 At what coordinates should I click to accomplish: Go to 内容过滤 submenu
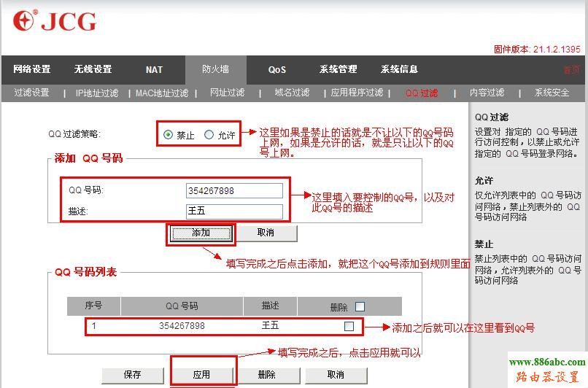[487, 93]
